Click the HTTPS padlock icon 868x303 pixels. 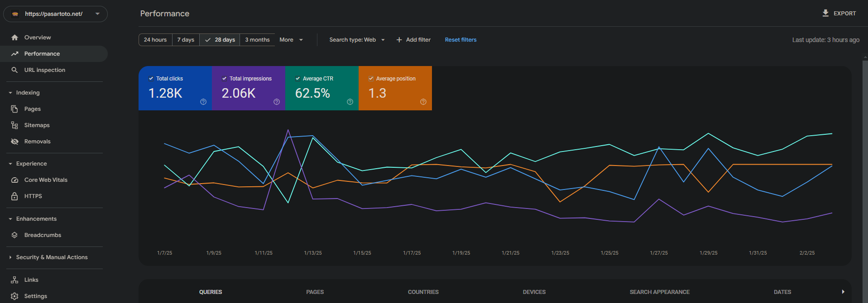14,196
